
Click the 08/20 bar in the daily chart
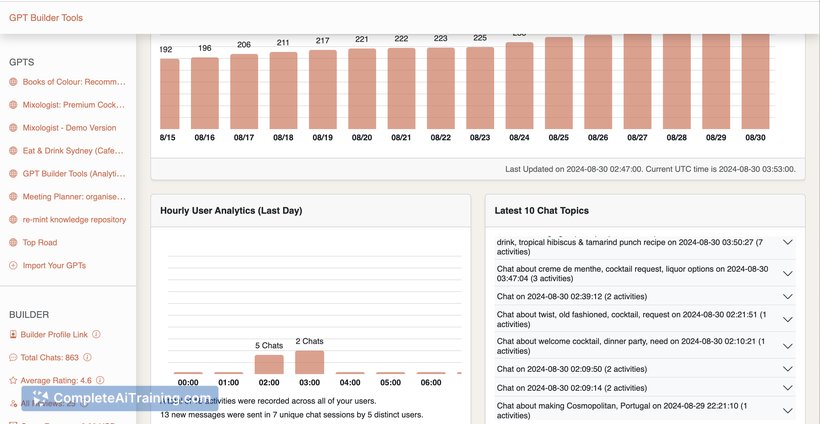(362, 89)
